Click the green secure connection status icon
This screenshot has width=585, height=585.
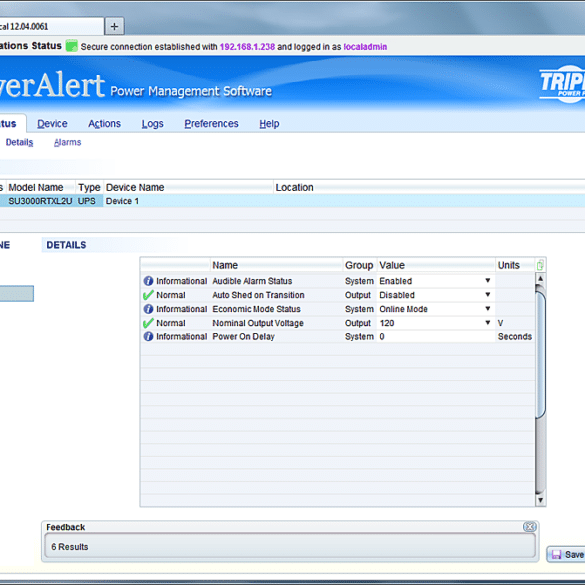71,46
